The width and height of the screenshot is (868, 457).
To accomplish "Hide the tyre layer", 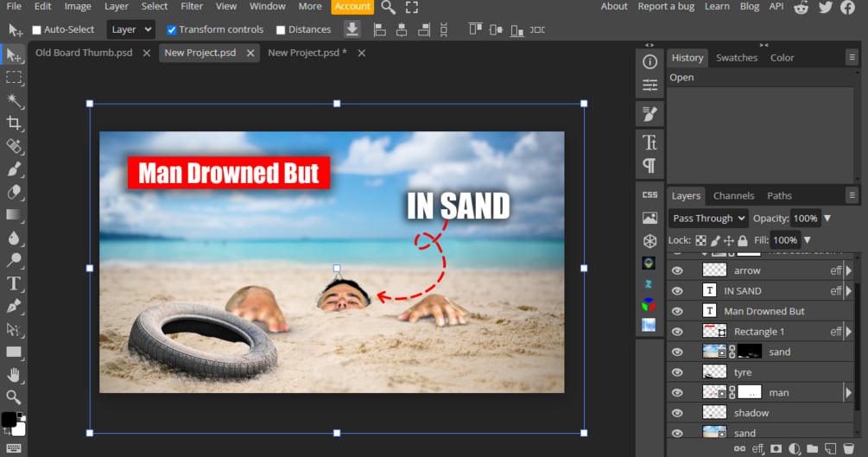I will pyautogui.click(x=677, y=372).
